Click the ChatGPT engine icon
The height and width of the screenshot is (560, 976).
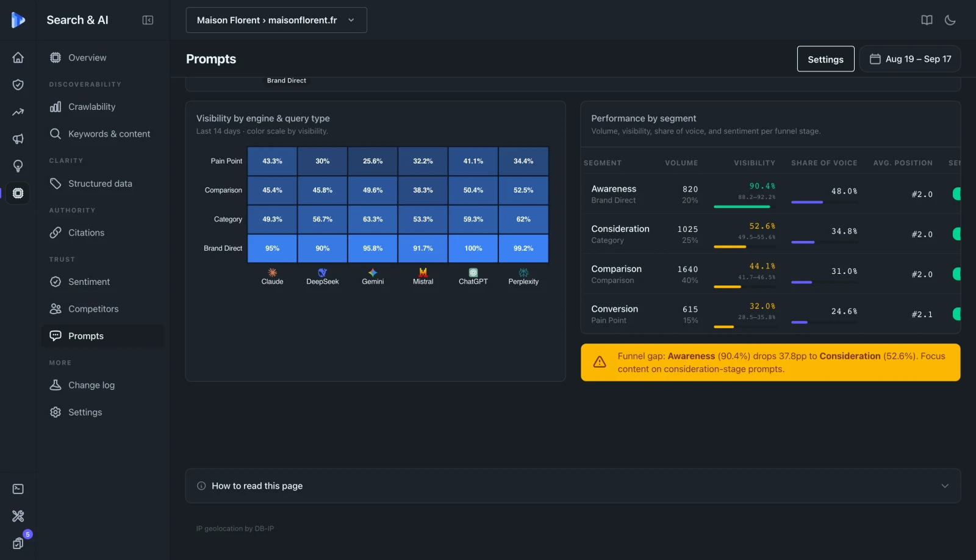tap(473, 273)
